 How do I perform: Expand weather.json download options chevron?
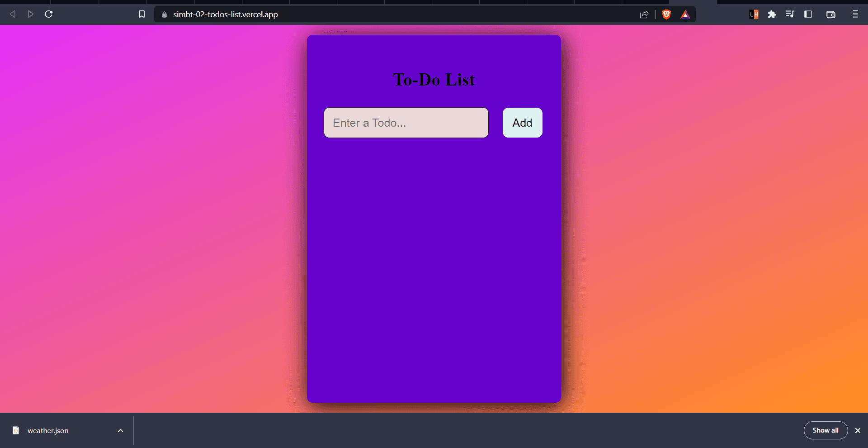[121, 430]
